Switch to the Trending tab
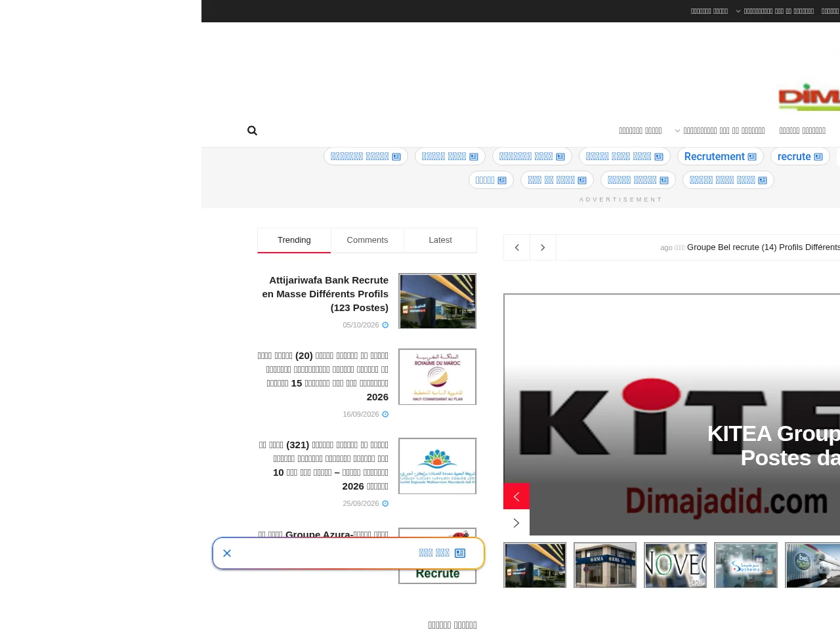The image size is (840, 630). tap(294, 240)
